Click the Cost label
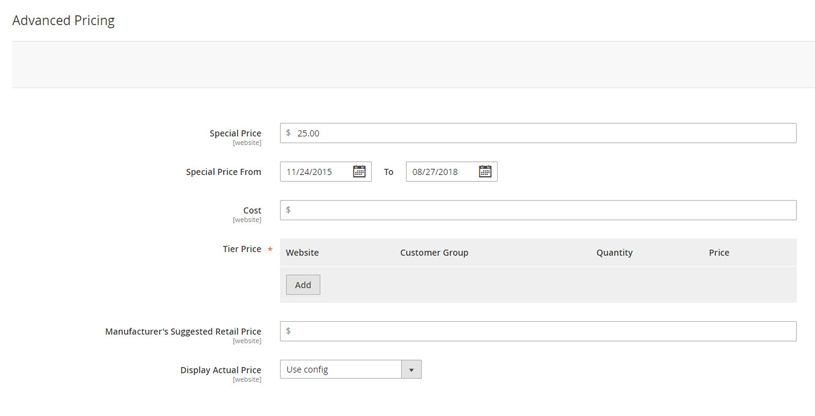 [x=252, y=210]
